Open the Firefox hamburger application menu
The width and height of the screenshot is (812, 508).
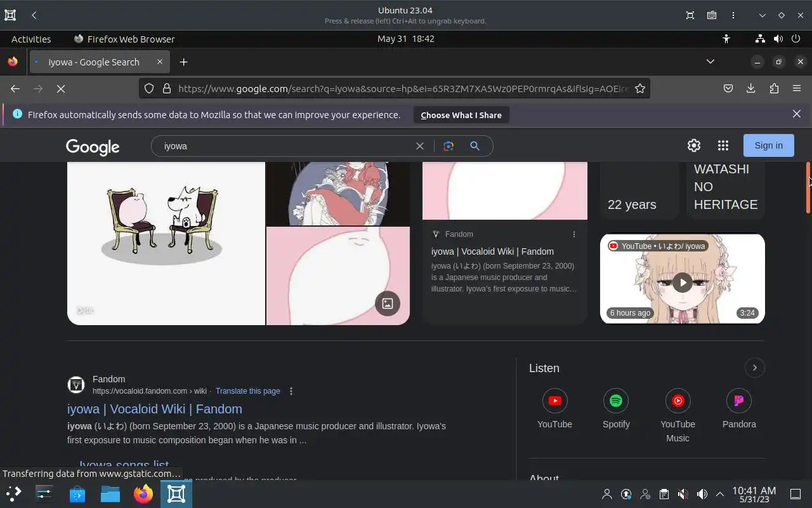[x=797, y=89]
